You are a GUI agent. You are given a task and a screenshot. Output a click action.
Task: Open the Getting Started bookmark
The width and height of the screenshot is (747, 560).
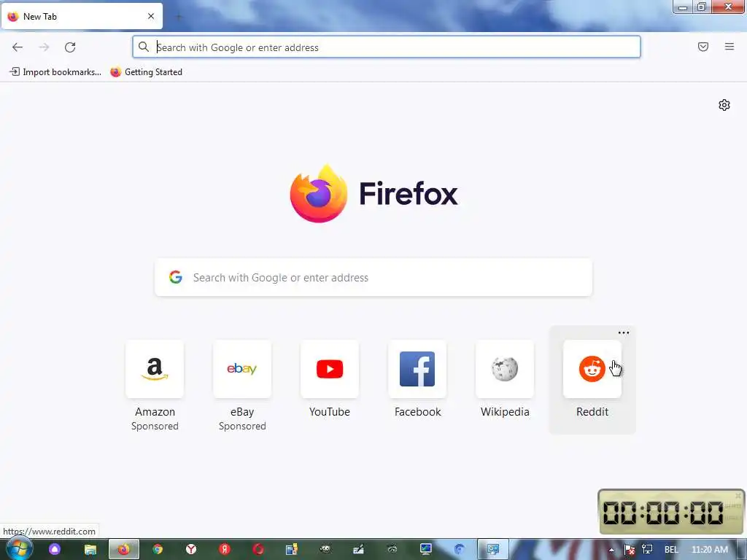pos(146,72)
